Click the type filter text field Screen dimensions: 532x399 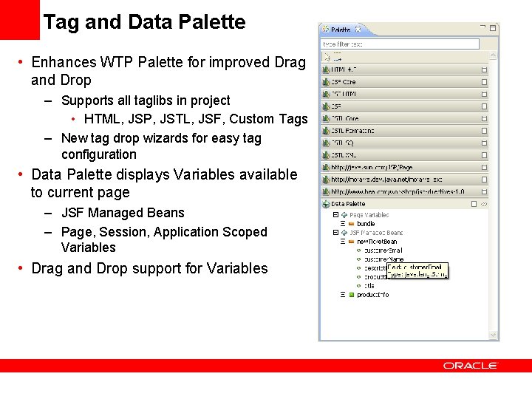400,44
